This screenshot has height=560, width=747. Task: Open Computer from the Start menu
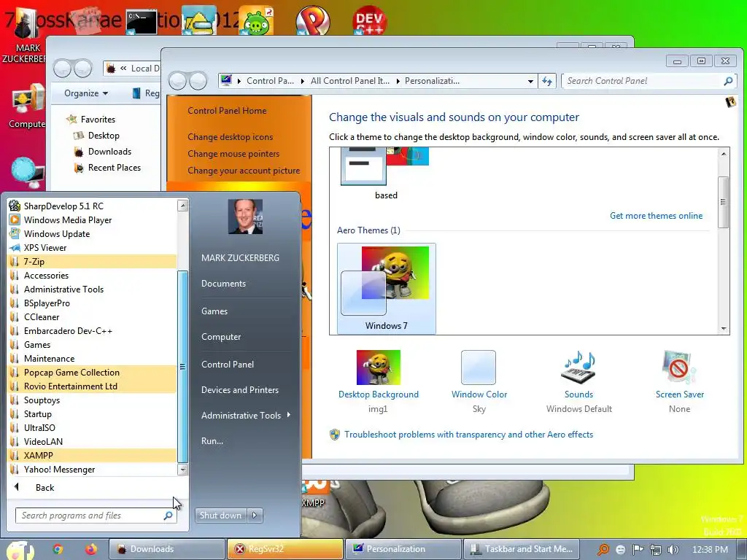pyautogui.click(x=221, y=337)
